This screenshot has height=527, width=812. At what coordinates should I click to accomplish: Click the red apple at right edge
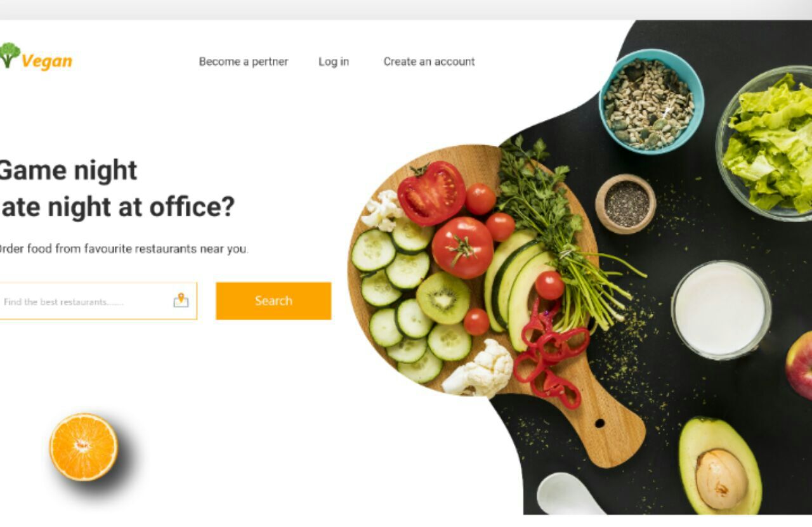click(799, 365)
